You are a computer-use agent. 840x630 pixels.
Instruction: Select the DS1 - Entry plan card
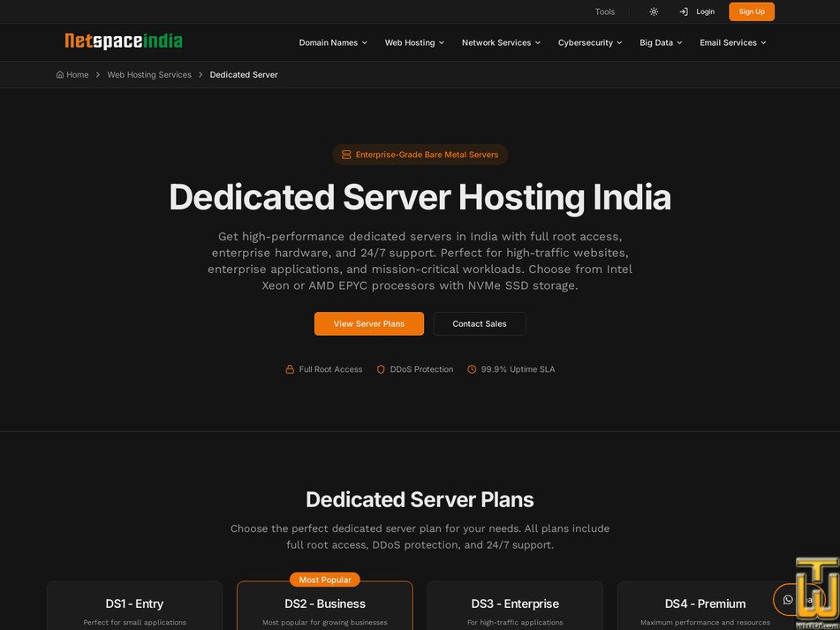click(134, 605)
